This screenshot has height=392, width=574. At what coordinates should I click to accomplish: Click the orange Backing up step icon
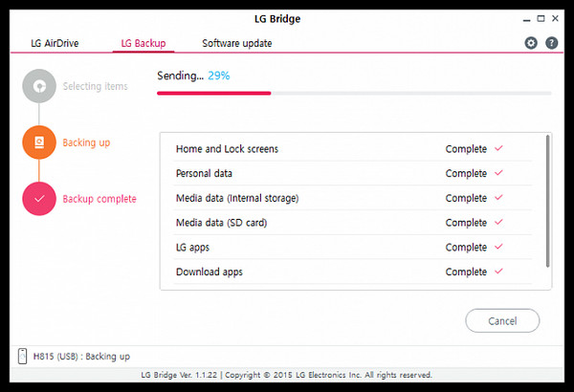(x=39, y=142)
